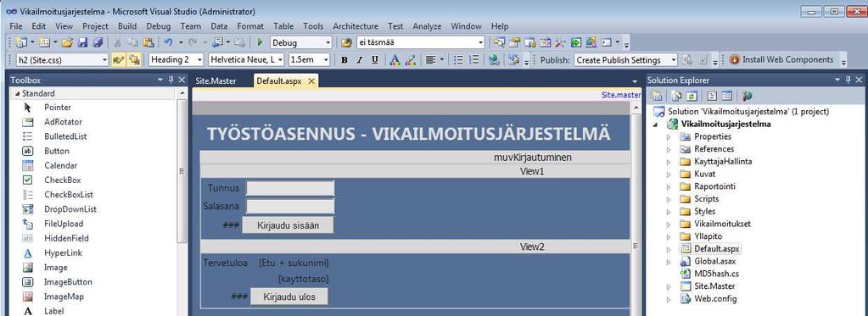This screenshot has height=316, width=868.
Task: Toggle the CSS style application pencil icon
Action: [x=118, y=59]
